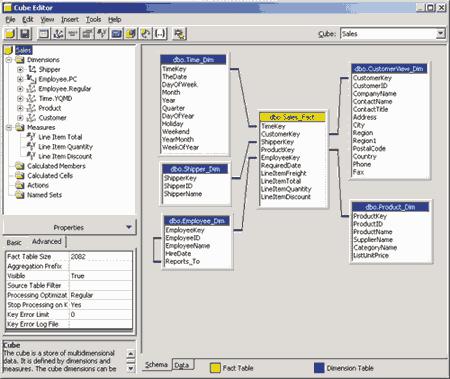Image resolution: width=450 pixels, height=379 pixels.
Task: Select the dbo.Employee_Dim table header
Action: (197, 221)
